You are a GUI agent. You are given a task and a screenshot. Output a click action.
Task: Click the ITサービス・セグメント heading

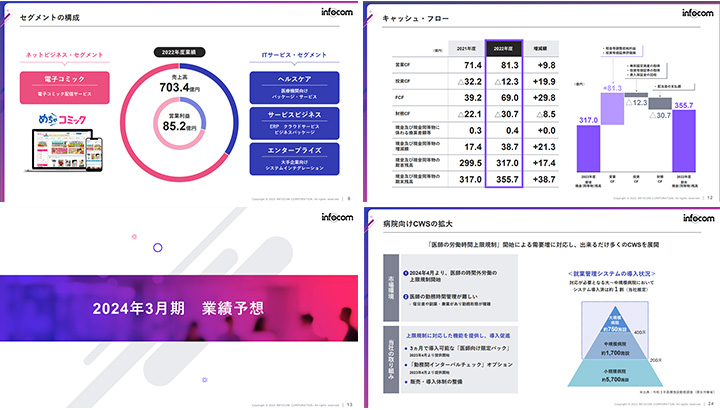point(294,55)
